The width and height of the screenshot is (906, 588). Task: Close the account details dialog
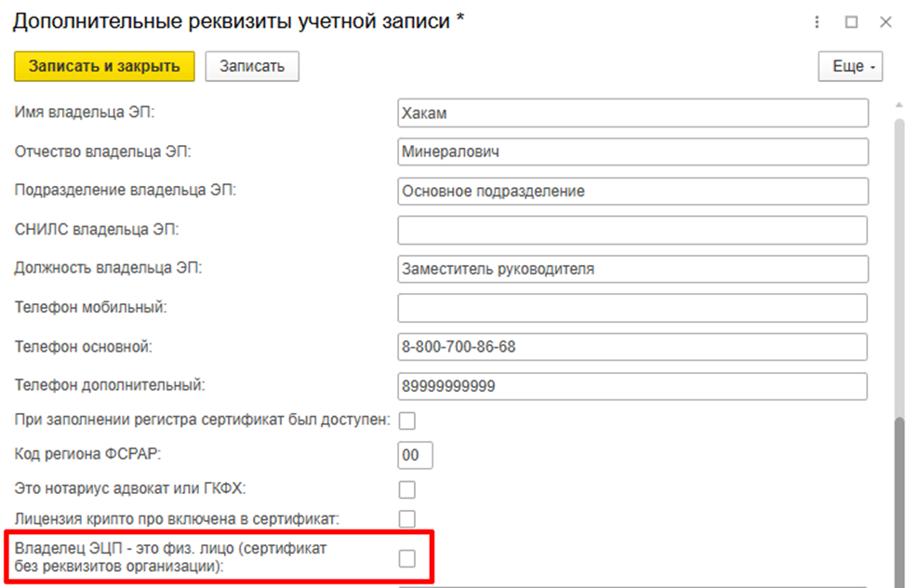[885, 22]
